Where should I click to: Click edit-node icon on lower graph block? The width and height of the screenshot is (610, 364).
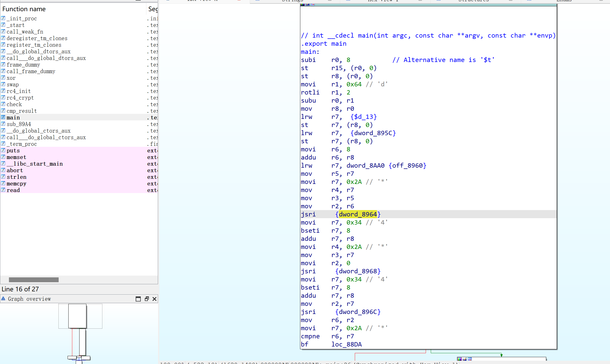coord(465,359)
